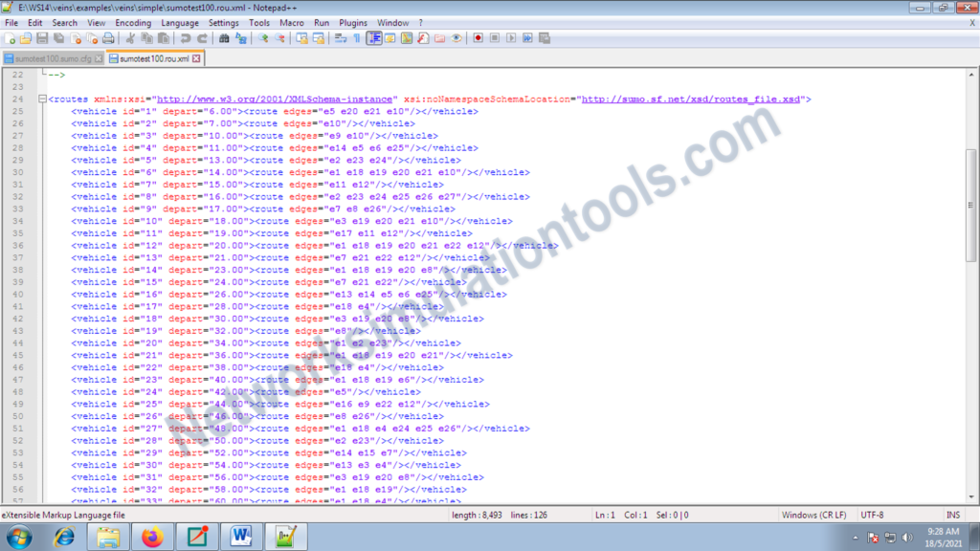Click the Undo arrow icon

point(186,38)
